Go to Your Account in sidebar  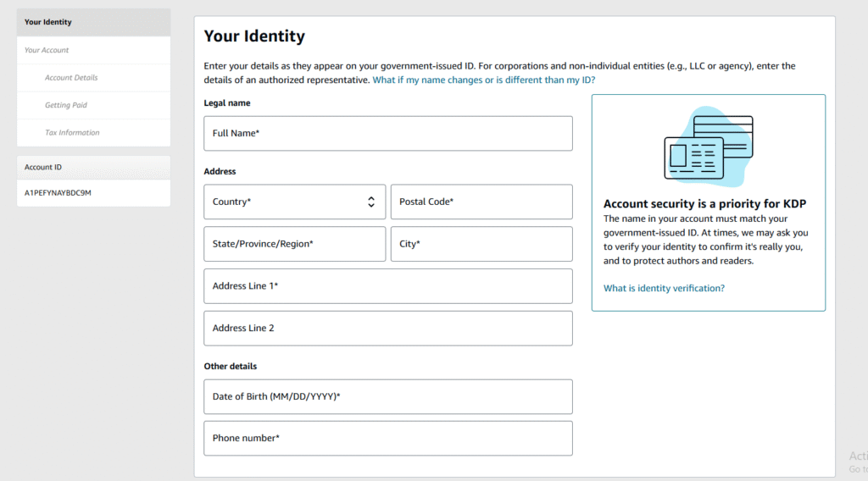click(93, 50)
